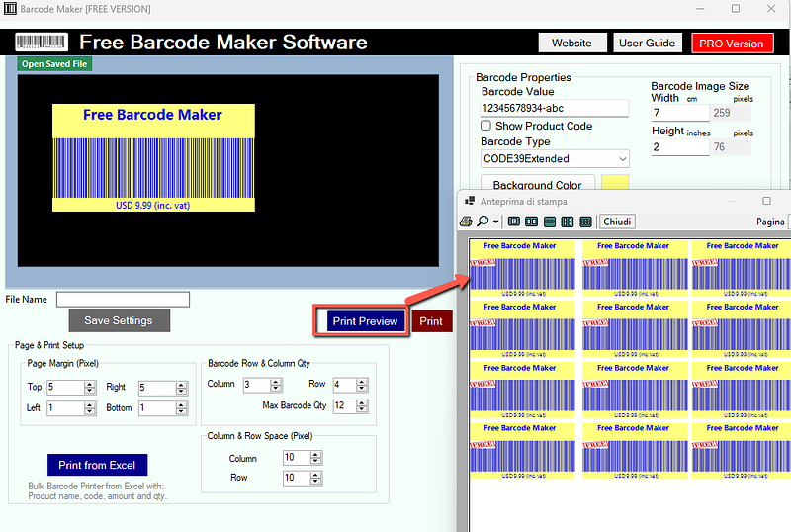Viewport: 791px width, 532px height.
Task: Click the green Open Saved File button
Action: (x=54, y=64)
